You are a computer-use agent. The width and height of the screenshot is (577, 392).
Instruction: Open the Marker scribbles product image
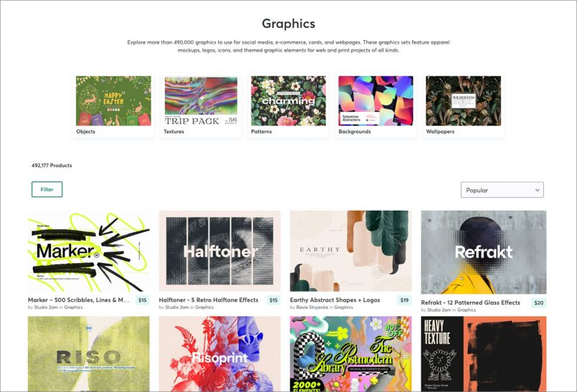89,251
